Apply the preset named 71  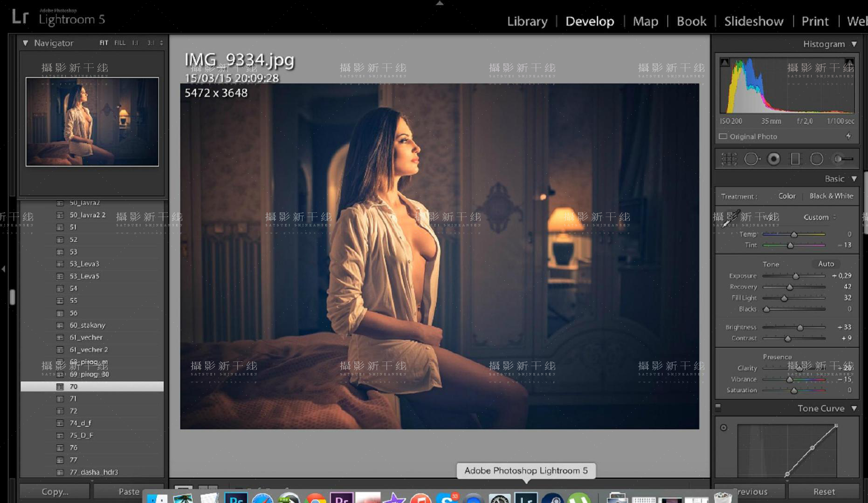click(x=92, y=399)
